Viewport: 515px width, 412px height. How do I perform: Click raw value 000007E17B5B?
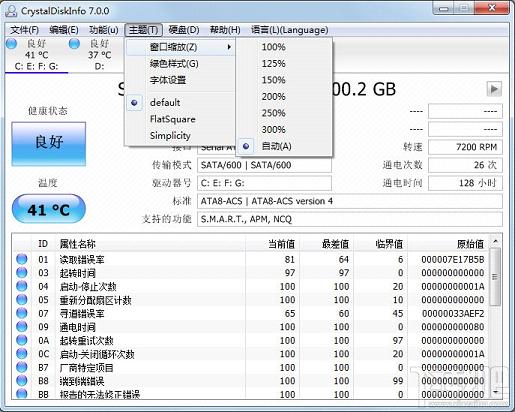coord(452,259)
